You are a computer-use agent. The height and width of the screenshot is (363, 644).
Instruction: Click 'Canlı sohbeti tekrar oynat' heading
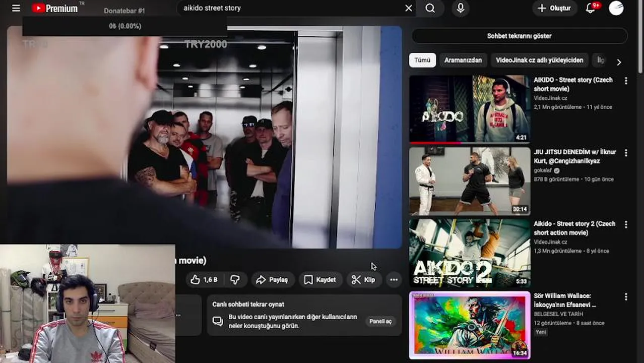click(x=248, y=305)
